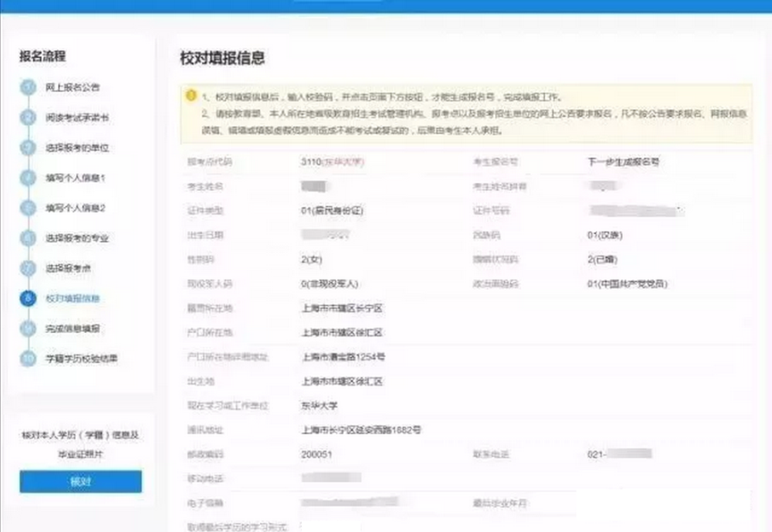Viewport: 772px width, 532px height.
Task: Jump to 选择报考点 step
Action: tap(70, 268)
